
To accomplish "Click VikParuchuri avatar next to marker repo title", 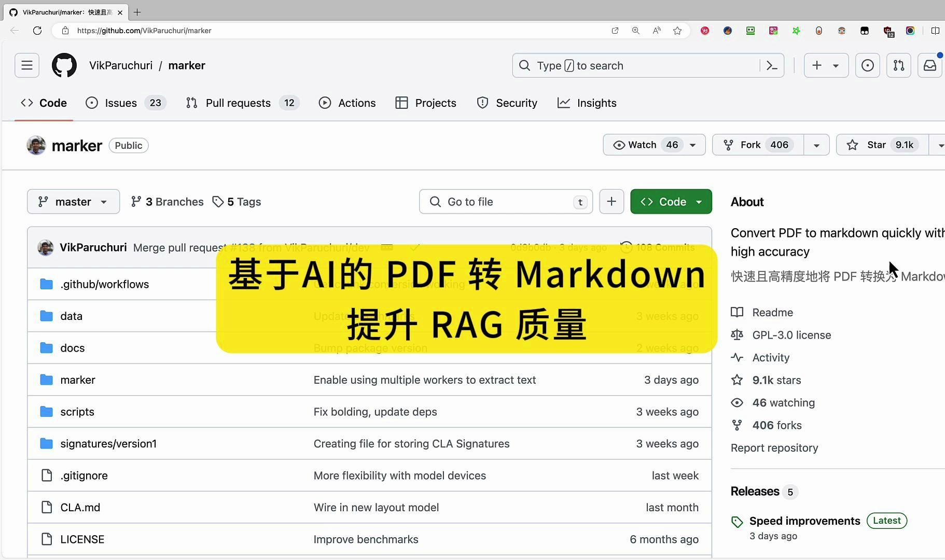I will click(36, 145).
